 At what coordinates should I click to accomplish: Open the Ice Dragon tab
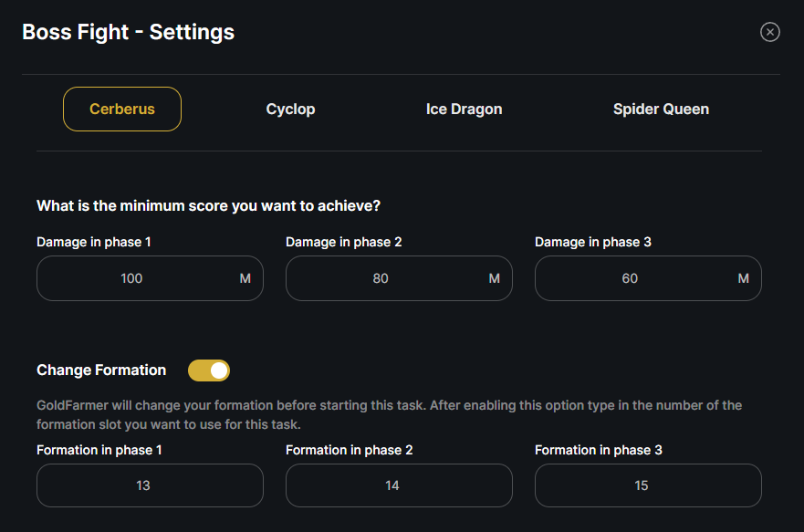pos(464,110)
